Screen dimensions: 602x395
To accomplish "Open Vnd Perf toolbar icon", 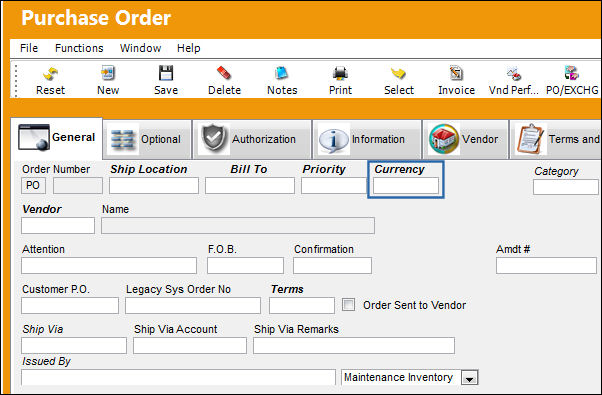I will click(514, 73).
